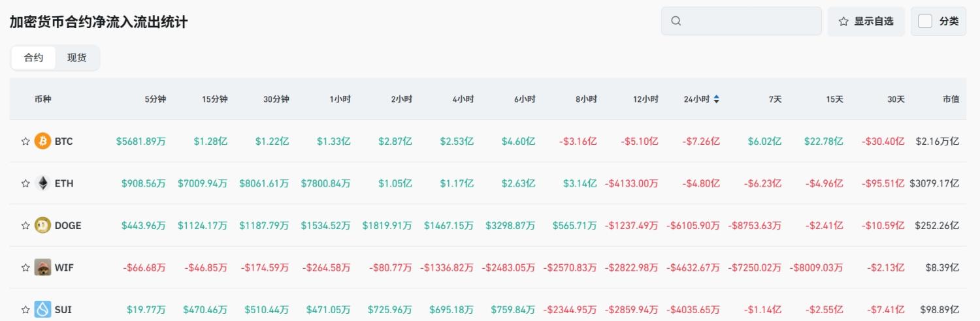Enable the 分类 checkbox
Screen dimensions: 980x321
[x=925, y=21]
